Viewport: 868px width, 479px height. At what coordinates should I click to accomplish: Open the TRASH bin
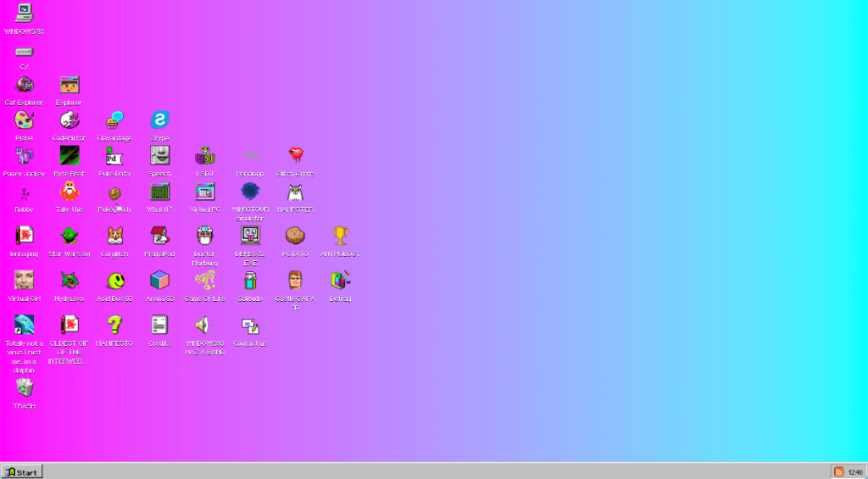click(25, 387)
